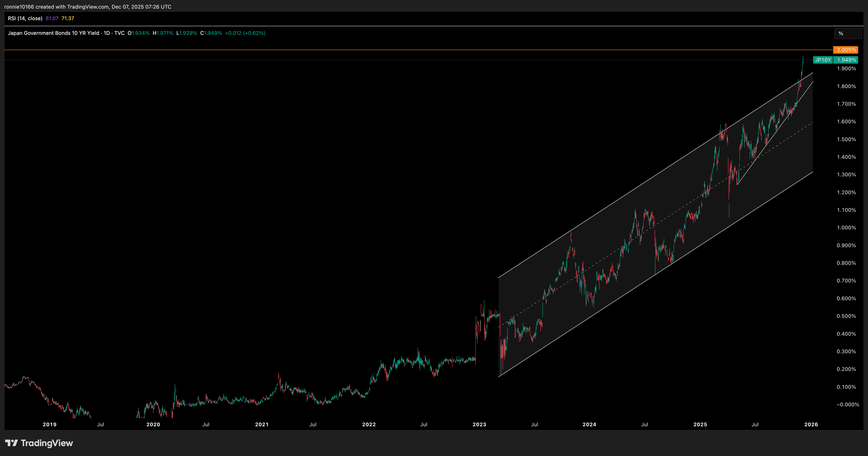Click the TradingView logo icon
The width and height of the screenshot is (868, 456).
11,443
